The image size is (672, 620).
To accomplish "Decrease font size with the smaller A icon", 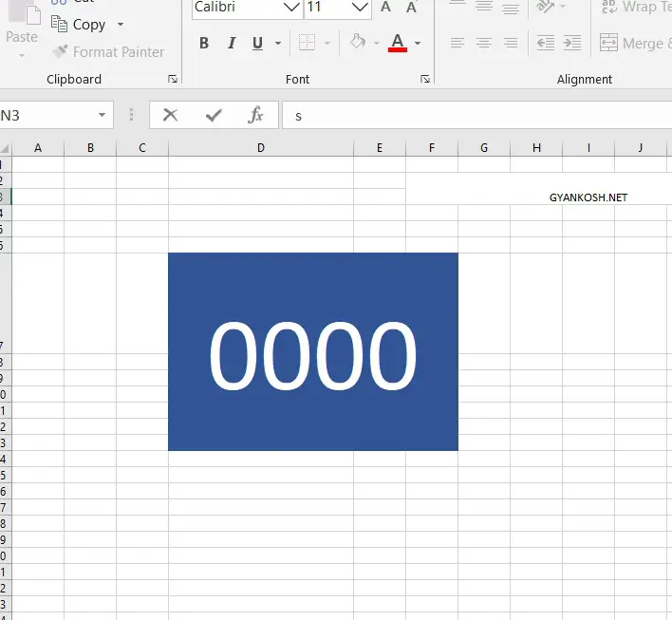I will pyautogui.click(x=411, y=7).
